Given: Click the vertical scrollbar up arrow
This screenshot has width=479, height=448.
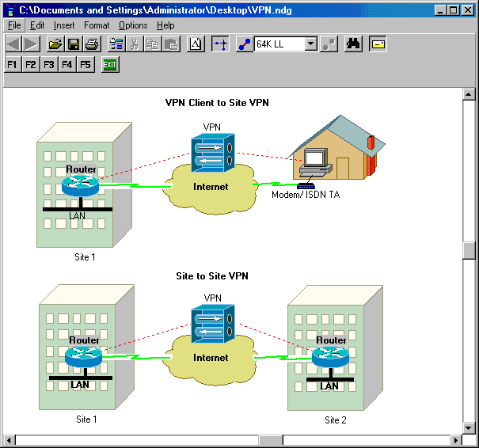Looking at the screenshot, I should pyautogui.click(x=469, y=94).
